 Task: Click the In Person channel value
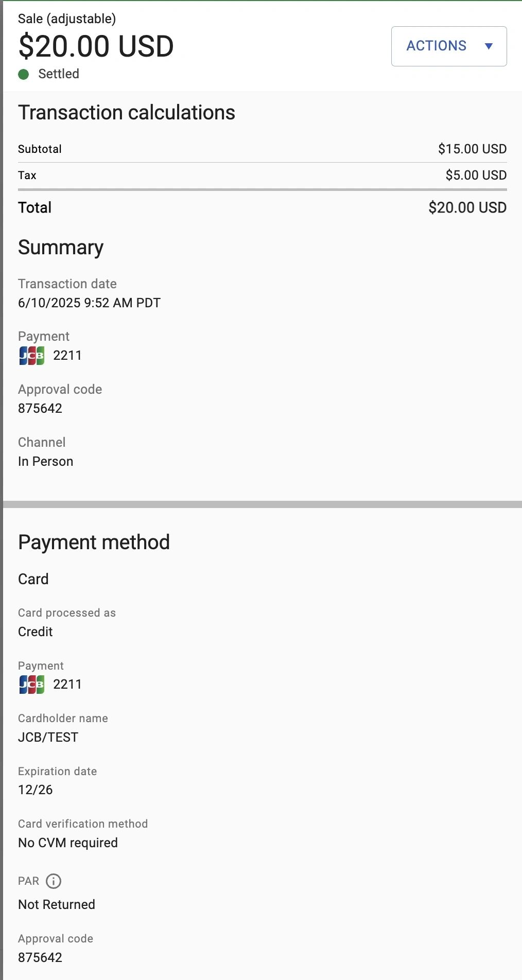[46, 462]
